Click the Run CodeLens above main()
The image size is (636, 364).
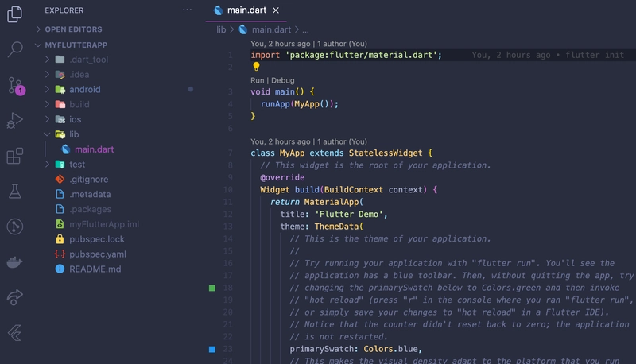click(257, 80)
